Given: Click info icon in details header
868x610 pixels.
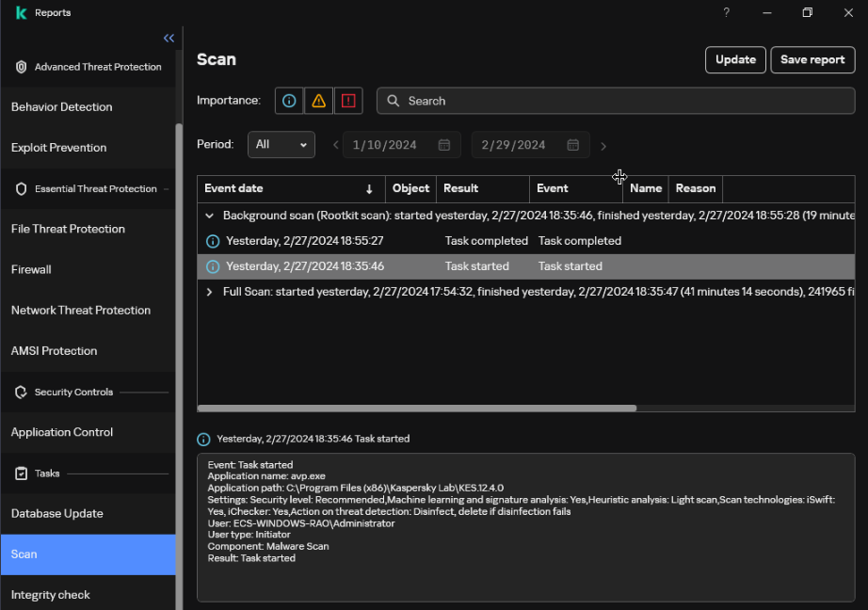Looking at the screenshot, I should pyautogui.click(x=203, y=440).
